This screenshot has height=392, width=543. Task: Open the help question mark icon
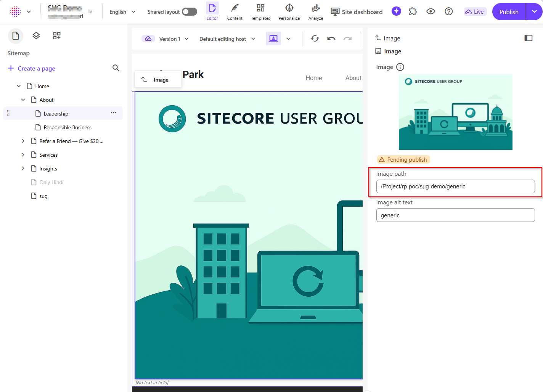(x=449, y=11)
